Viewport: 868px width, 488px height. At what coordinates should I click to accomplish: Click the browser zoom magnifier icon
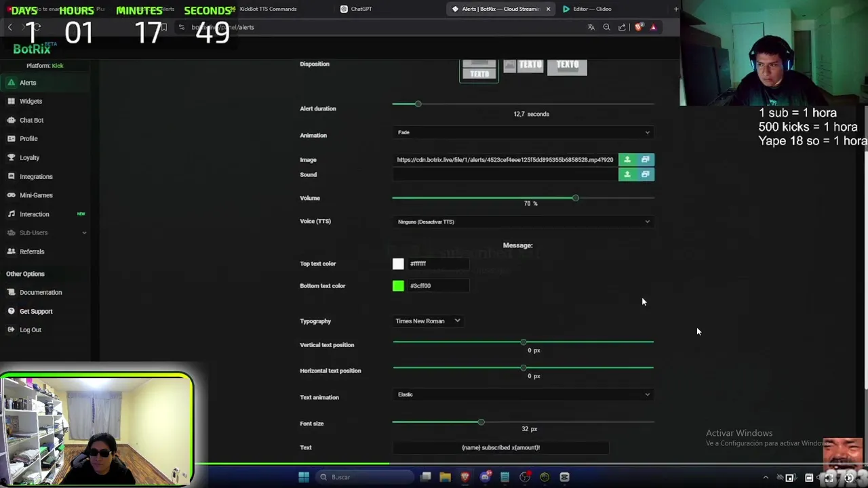607,27
